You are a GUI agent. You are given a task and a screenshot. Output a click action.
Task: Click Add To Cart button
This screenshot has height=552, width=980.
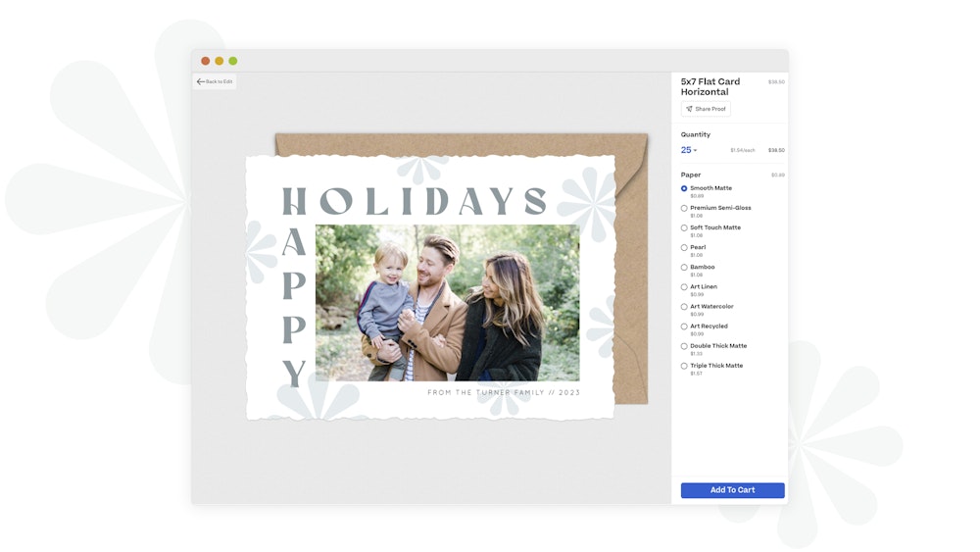[x=732, y=490]
